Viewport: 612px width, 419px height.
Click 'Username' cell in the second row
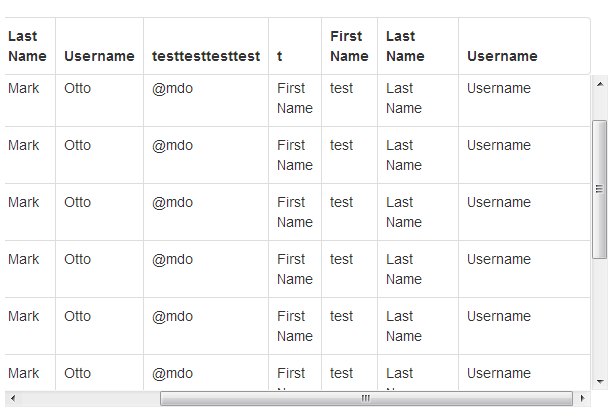coord(498,145)
